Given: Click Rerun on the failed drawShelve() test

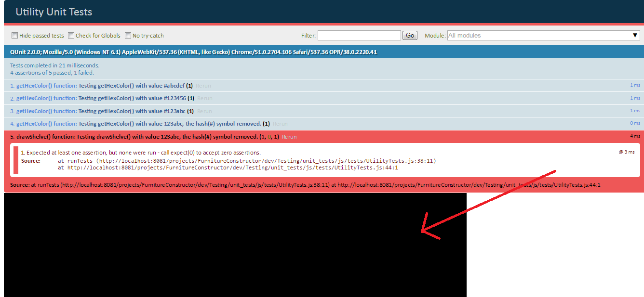Looking at the screenshot, I should tap(289, 137).
